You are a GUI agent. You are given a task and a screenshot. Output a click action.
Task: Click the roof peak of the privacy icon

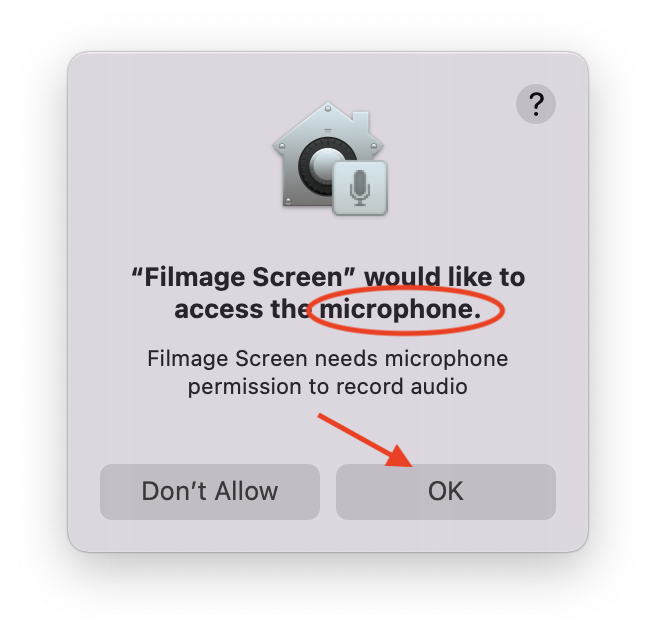[x=328, y=108]
